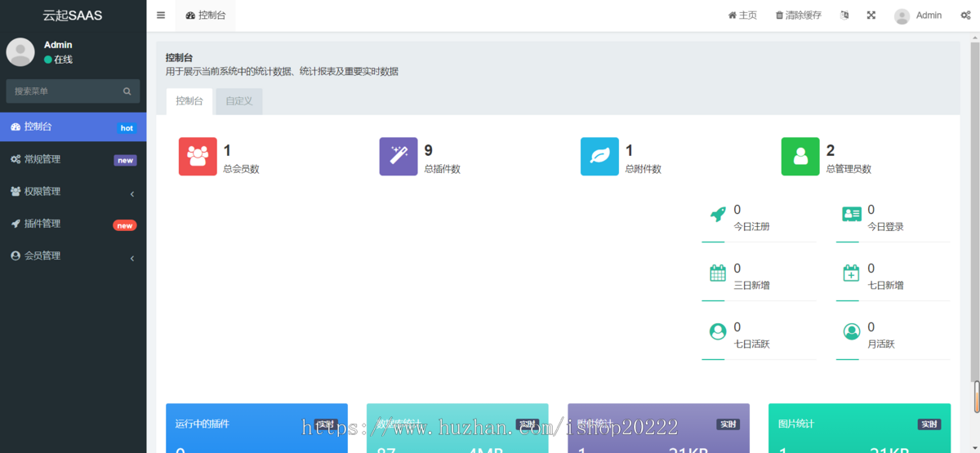Click the 插件管理 rocket icon

click(16, 224)
